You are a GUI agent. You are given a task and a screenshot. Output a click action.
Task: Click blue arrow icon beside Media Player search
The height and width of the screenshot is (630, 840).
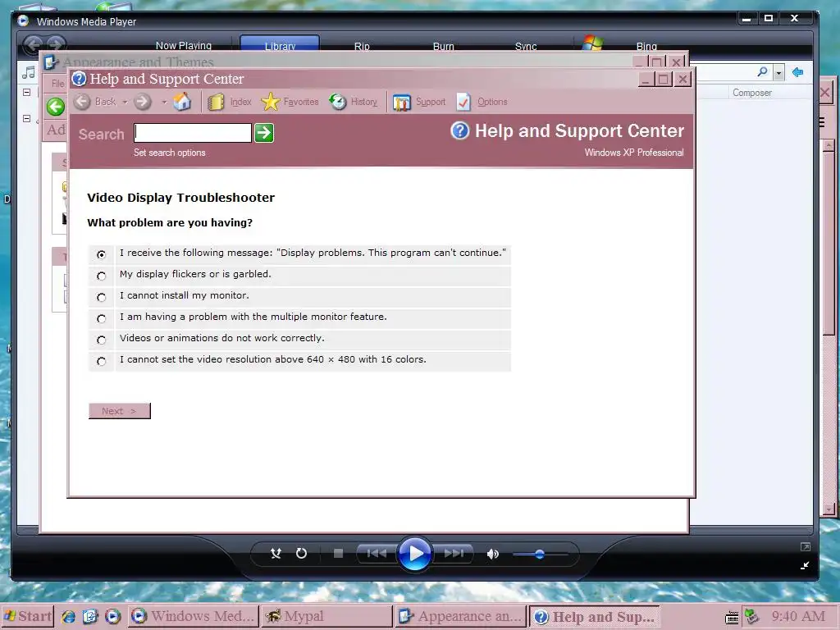pos(797,72)
